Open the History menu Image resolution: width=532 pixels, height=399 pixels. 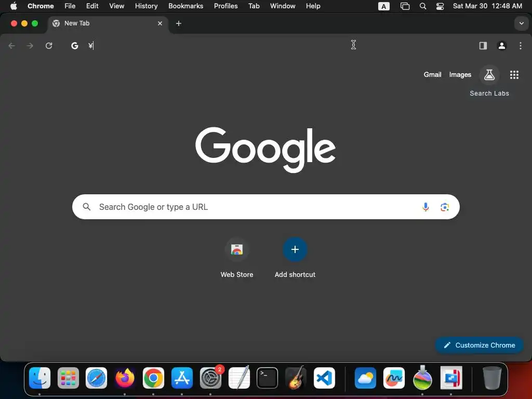pyautogui.click(x=146, y=6)
